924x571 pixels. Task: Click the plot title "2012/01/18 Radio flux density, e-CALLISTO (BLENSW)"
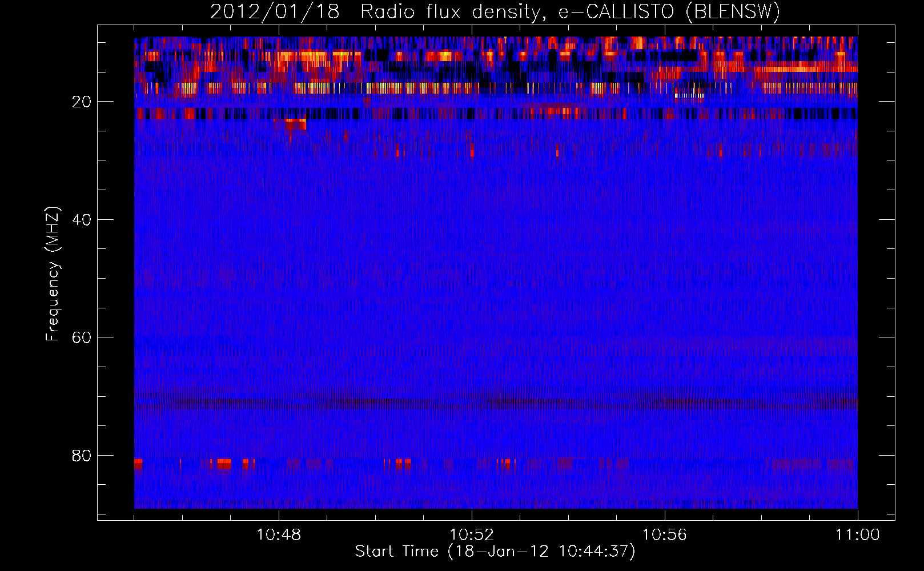point(495,11)
